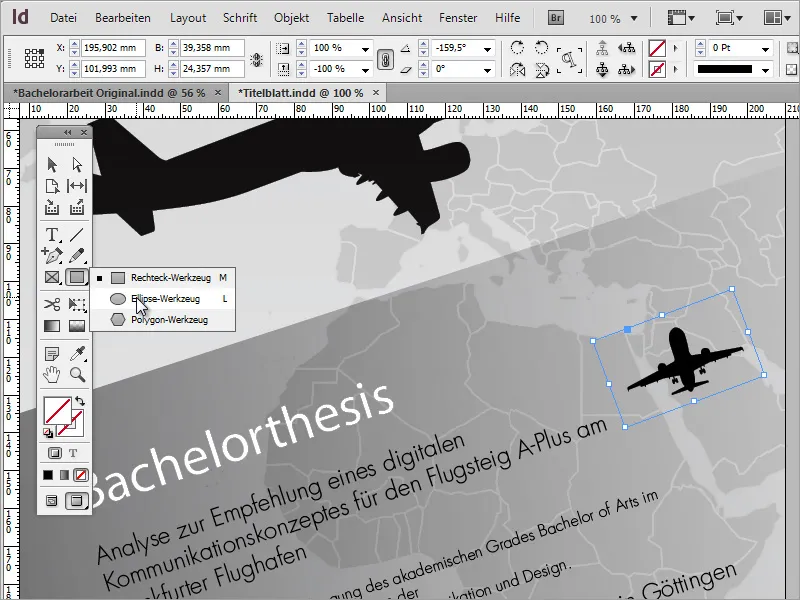Open the Objekt menu
800x600 pixels.
[291, 18]
